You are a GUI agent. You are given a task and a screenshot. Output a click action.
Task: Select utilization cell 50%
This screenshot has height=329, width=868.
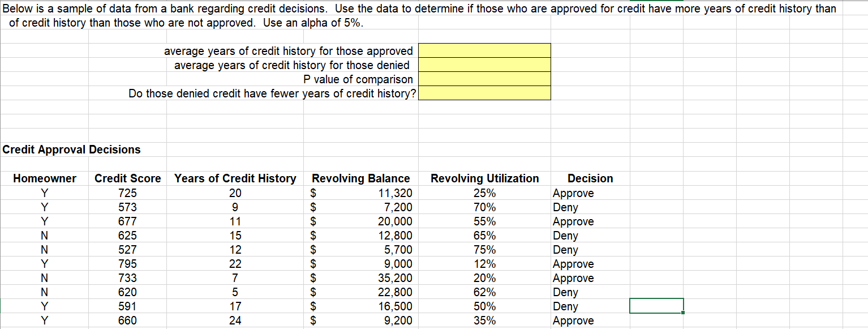coord(485,306)
